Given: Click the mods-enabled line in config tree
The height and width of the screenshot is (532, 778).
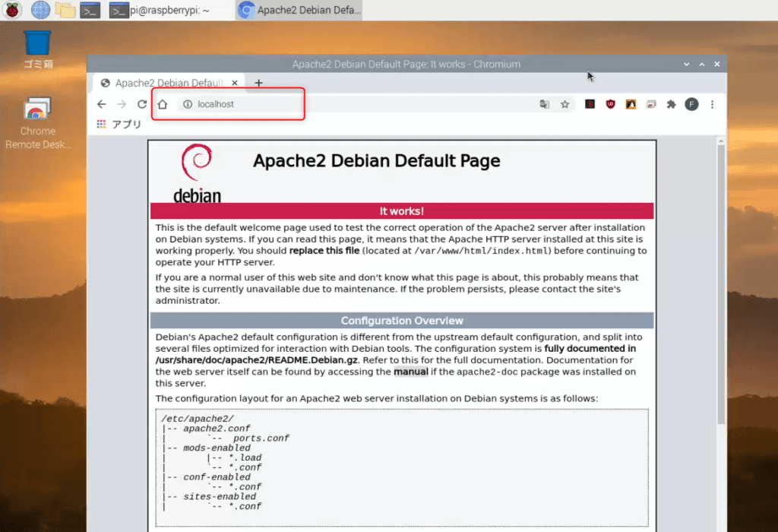Looking at the screenshot, I should pos(217,448).
